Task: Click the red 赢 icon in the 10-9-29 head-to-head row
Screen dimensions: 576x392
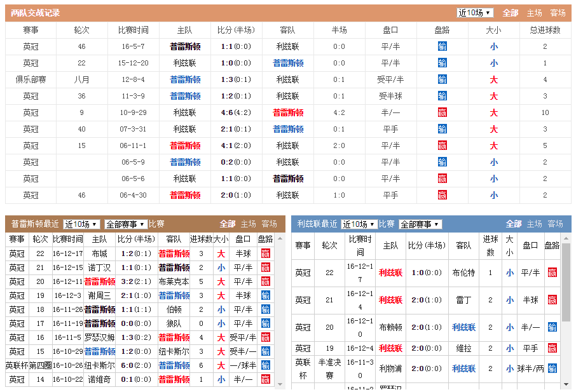Action: pyautogui.click(x=442, y=112)
